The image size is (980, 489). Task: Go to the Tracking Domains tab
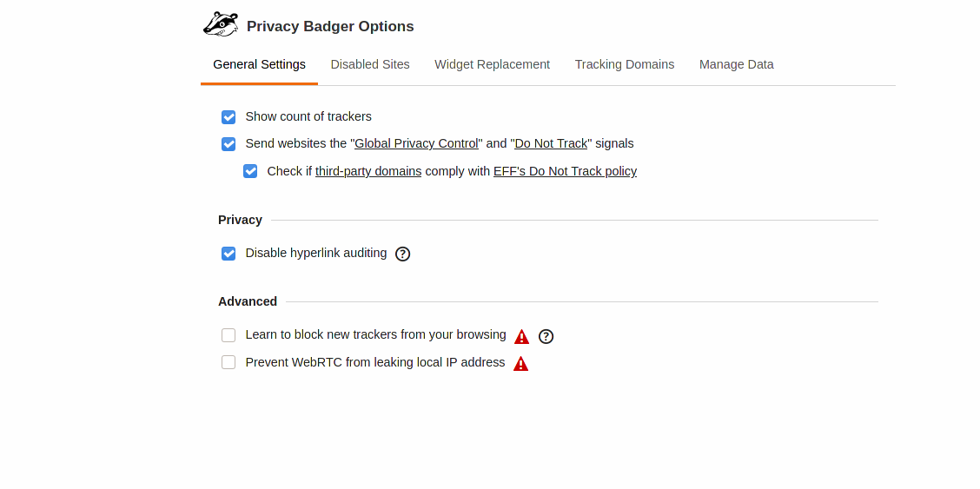pyautogui.click(x=625, y=64)
